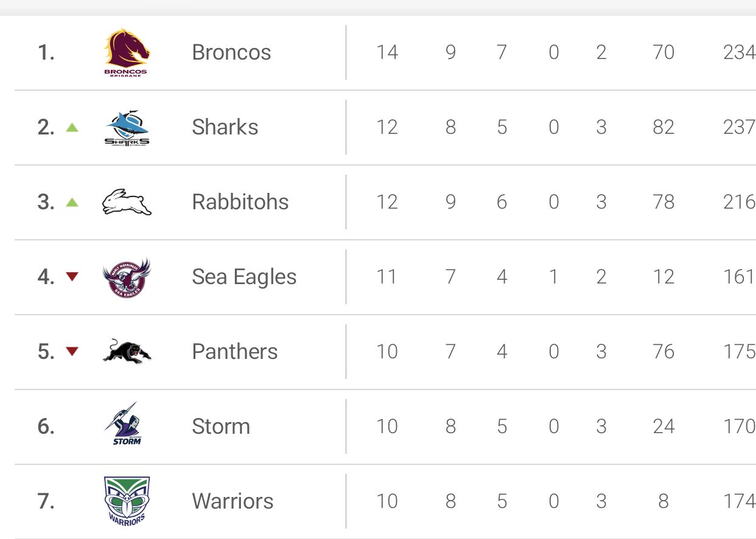Screen dimensions: 756x539
Task: Tap the Sea Eagles team logo
Action: click(x=127, y=277)
